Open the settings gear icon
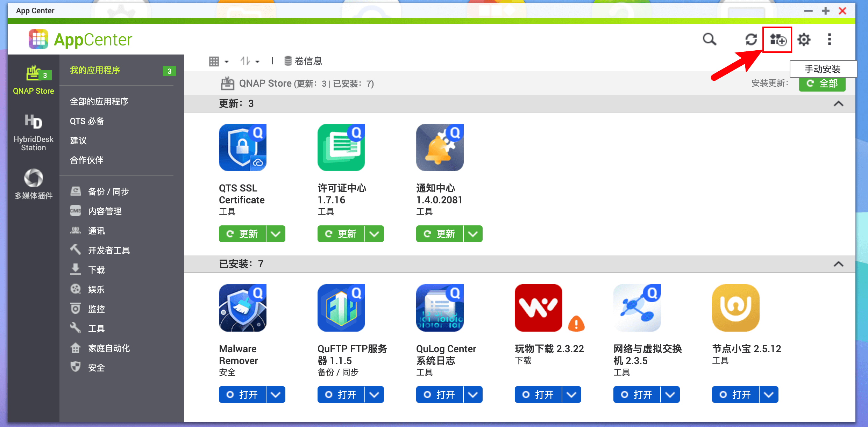 (x=804, y=39)
